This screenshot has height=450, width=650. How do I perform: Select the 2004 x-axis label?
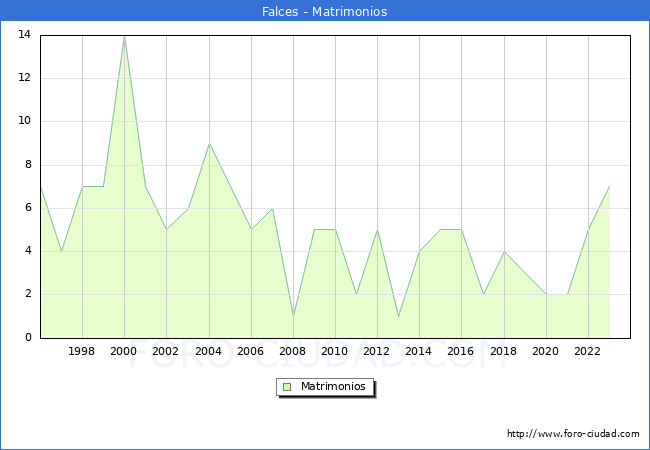(x=208, y=351)
